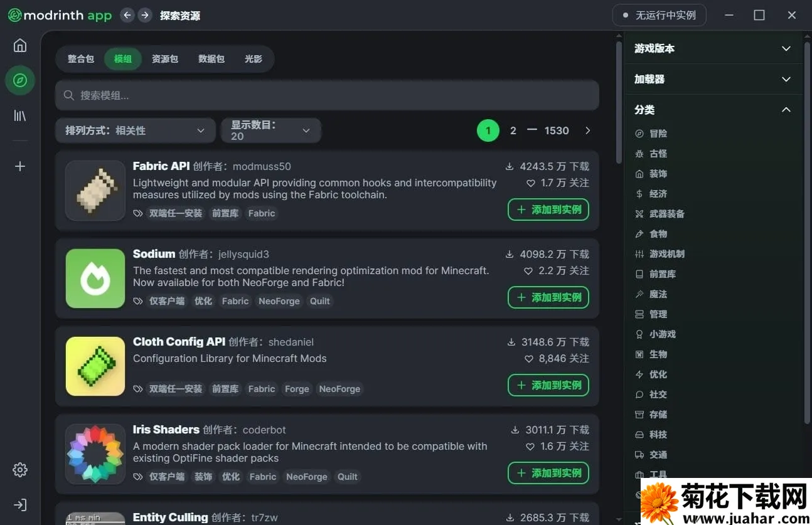Add Cloth Config API to an instance
The width and height of the screenshot is (812, 525).
pyautogui.click(x=548, y=385)
